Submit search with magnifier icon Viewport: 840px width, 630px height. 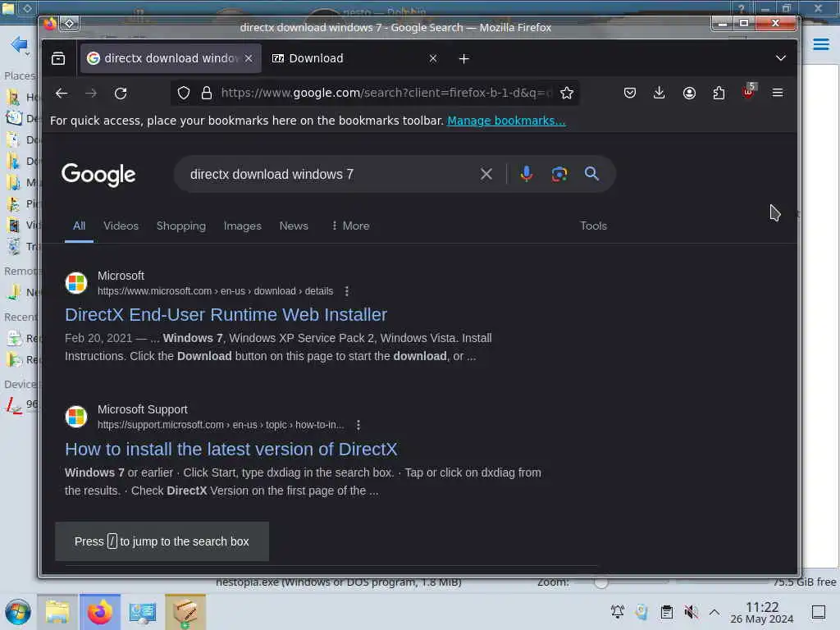point(591,174)
